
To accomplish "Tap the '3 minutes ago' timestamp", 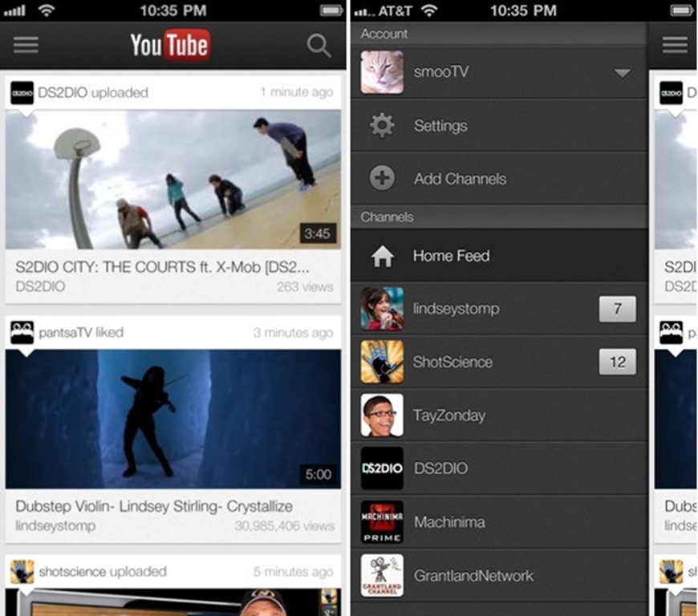I will coord(294,333).
